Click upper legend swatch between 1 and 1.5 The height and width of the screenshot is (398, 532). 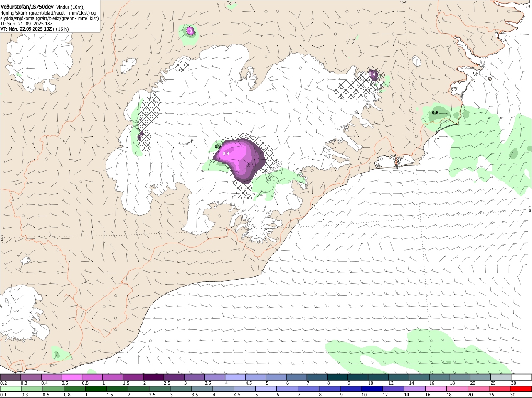click(113, 377)
